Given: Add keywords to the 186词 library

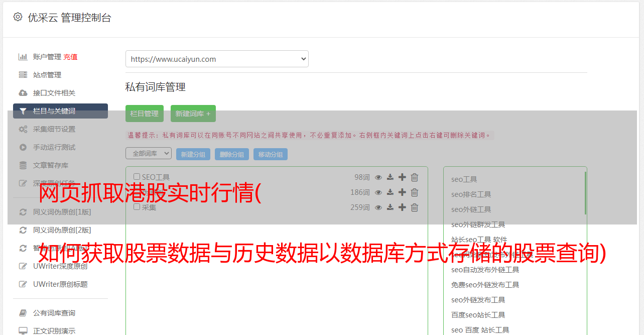Looking at the screenshot, I should pos(402,192).
